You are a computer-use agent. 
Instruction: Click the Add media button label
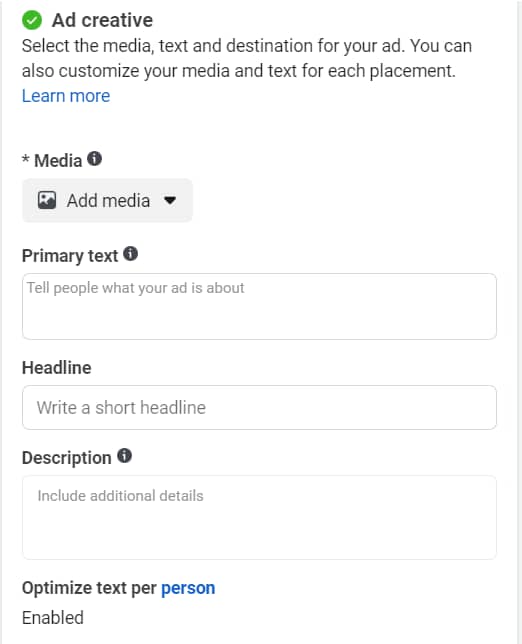108,201
